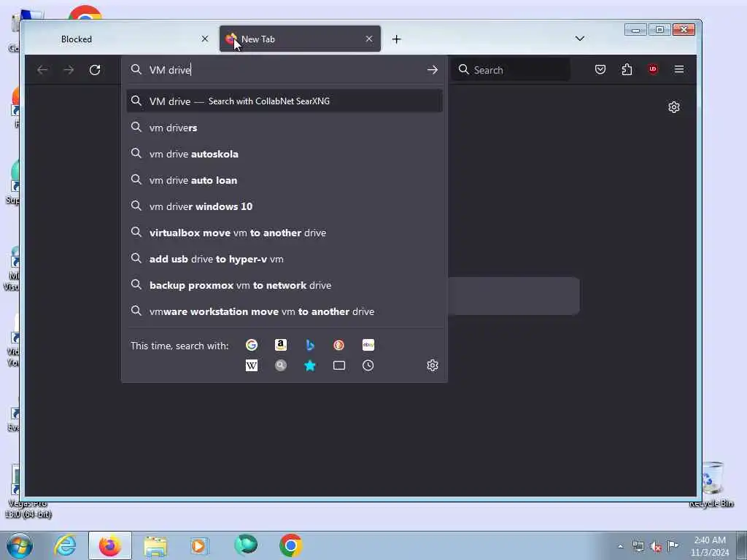Screen dimensions: 747x560
Task: Close the New Tab tab
Action: pos(368,39)
